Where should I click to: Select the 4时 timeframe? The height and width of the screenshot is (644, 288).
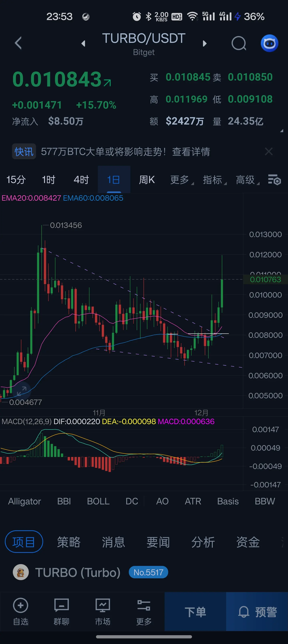(x=81, y=180)
